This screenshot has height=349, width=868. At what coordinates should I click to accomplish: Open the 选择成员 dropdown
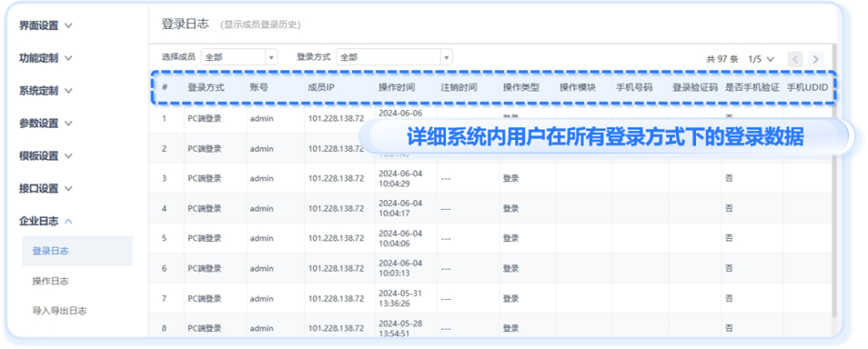coord(239,57)
